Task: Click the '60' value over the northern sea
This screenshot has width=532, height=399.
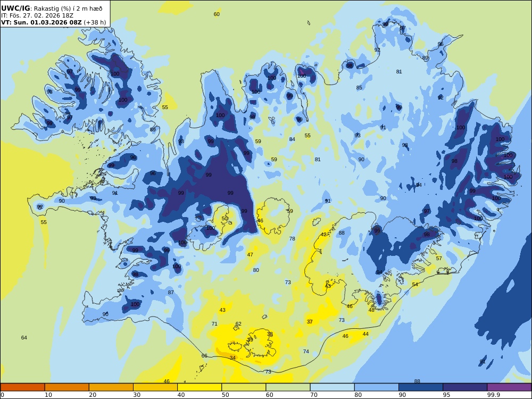Action: pos(217,14)
